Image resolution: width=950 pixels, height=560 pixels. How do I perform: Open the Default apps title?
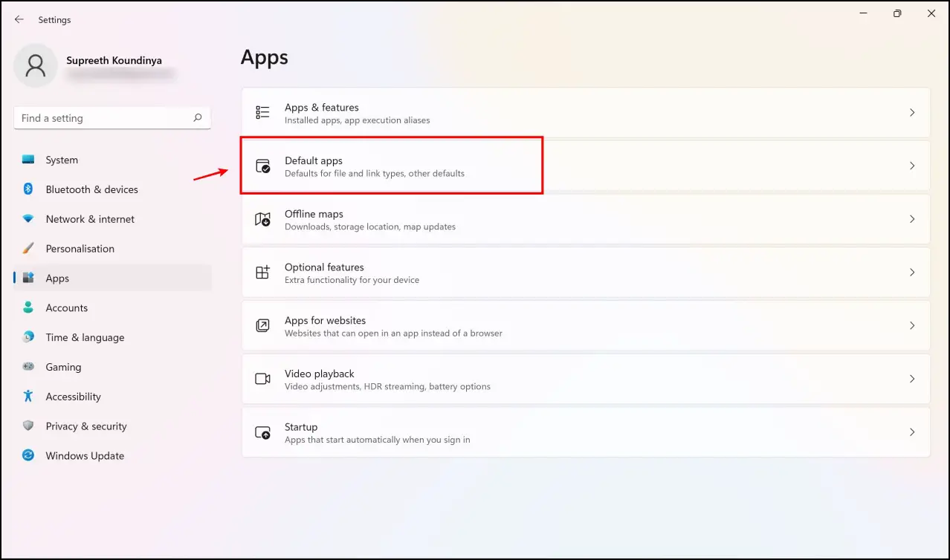[314, 160]
